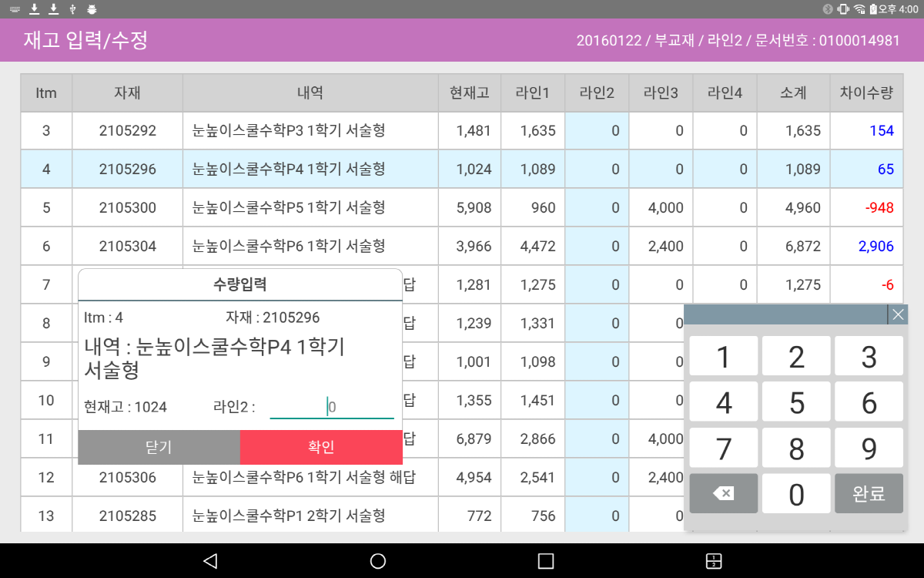Select row 눈높이스쿨수학P3 1학기 서술형
This screenshot has width=924, height=578.
(289, 131)
